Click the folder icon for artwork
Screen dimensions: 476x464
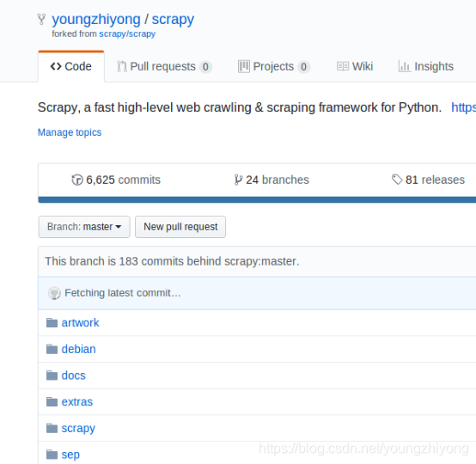coord(52,323)
